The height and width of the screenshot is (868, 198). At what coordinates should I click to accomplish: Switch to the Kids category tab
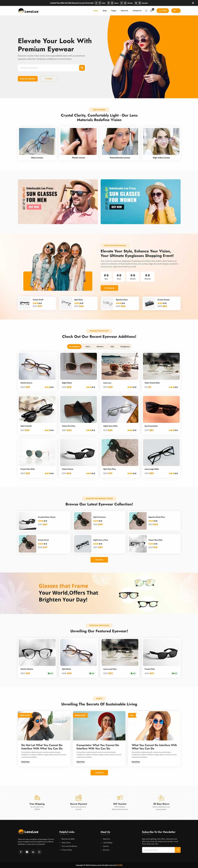(x=112, y=346)
